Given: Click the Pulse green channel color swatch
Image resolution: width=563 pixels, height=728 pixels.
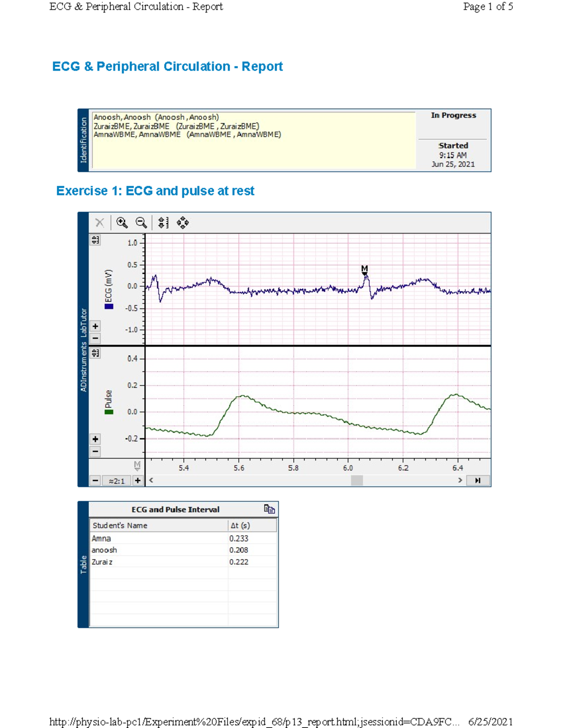Looking at the screenshot, I should tap(109, 412).
